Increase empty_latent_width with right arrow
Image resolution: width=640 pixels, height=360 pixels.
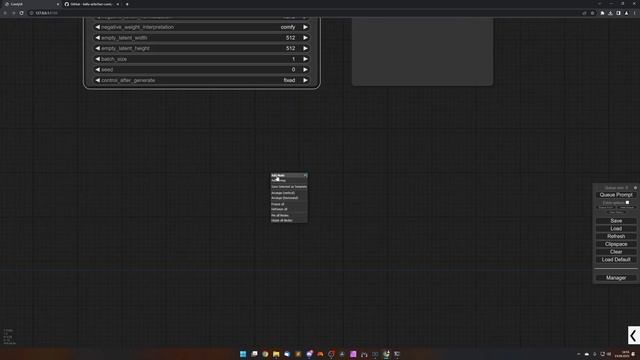305,38
